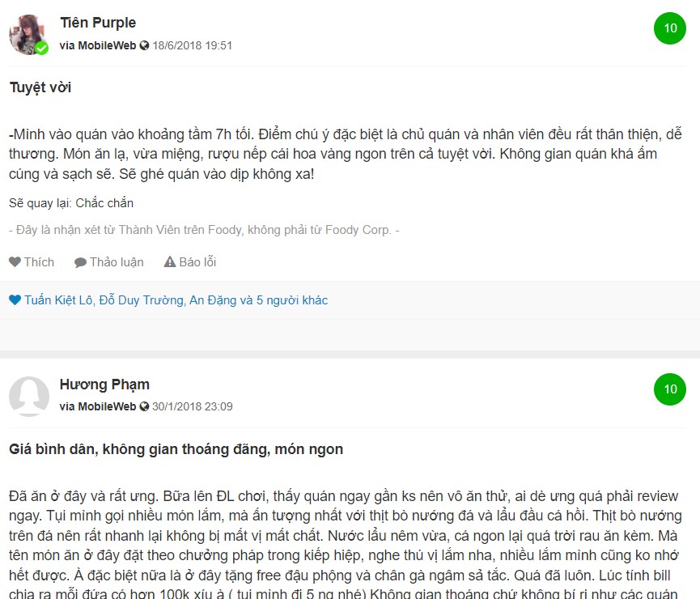Report an error via the Báo lỗi warning icon
Viewport: 700px width, 599px height.
pyautogui.click(x=170, y=261)
